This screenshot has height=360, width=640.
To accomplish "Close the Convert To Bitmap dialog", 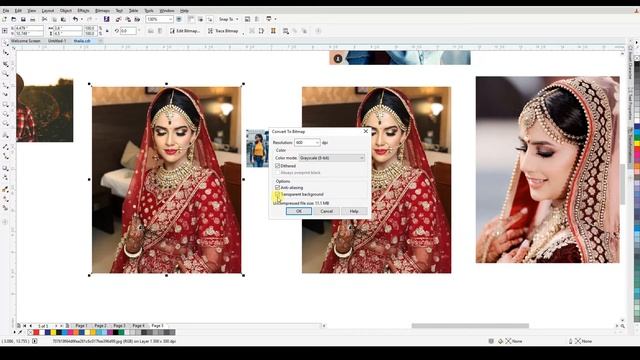I will [x=366, y=131].
